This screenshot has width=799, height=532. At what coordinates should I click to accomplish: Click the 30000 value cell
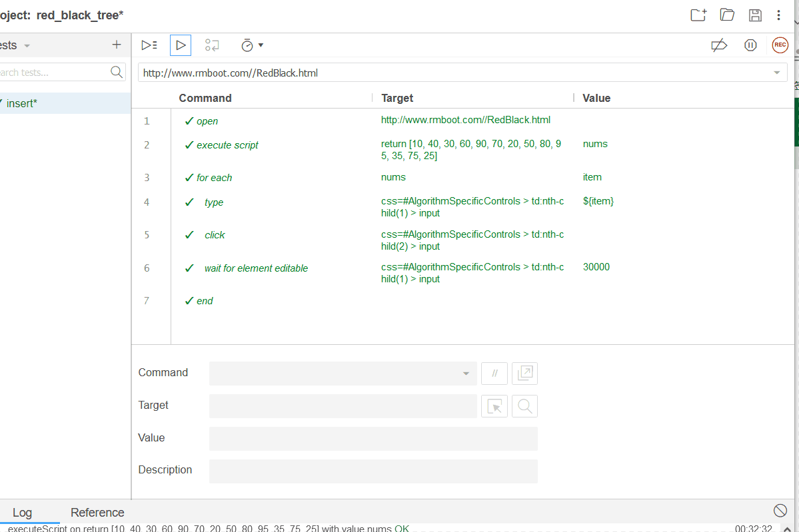[596, 267]
